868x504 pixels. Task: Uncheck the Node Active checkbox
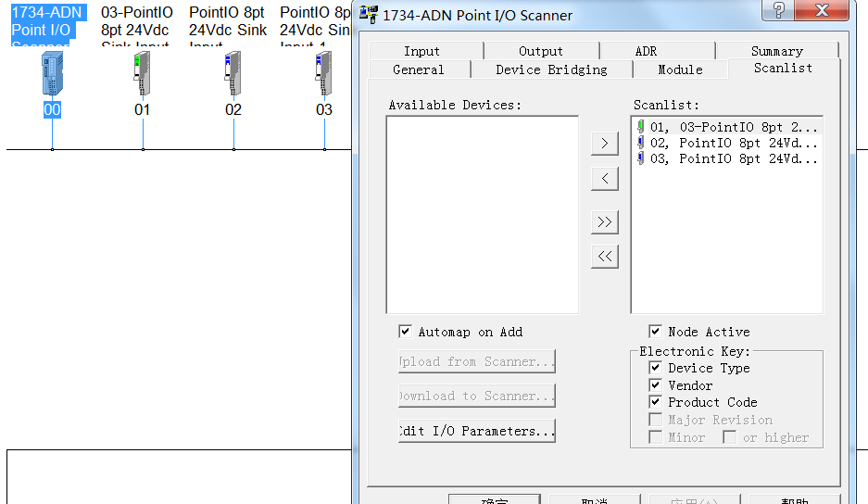(655, 332)
